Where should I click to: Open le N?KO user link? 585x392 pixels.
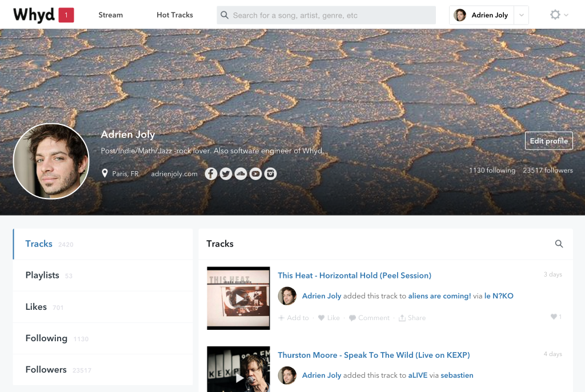click(x=499, y=296)
